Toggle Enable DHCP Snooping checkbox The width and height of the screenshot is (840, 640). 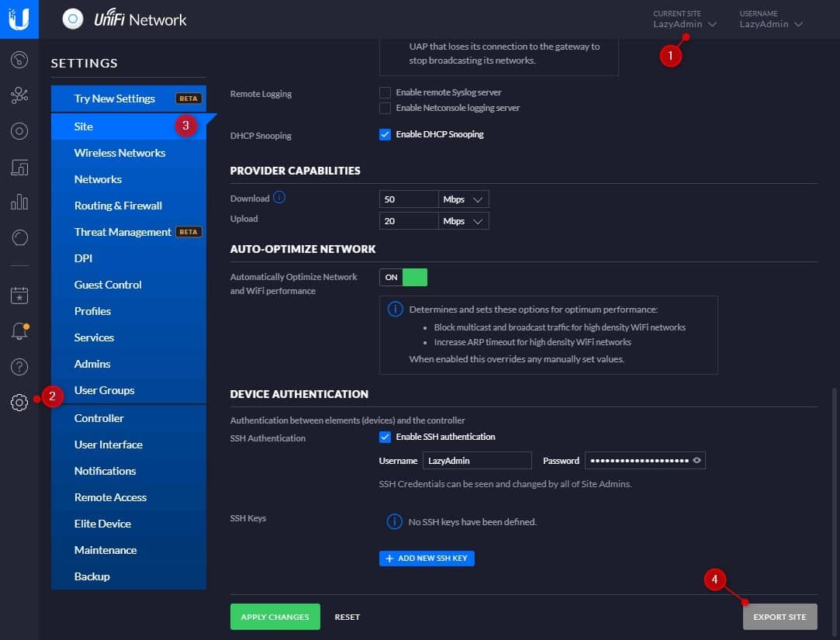[385, 134]
